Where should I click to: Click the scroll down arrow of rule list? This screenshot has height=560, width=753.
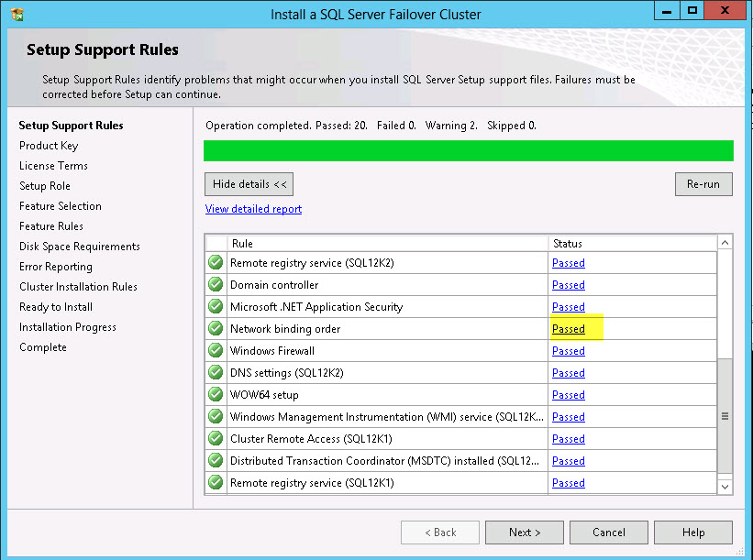pos(725,487)
